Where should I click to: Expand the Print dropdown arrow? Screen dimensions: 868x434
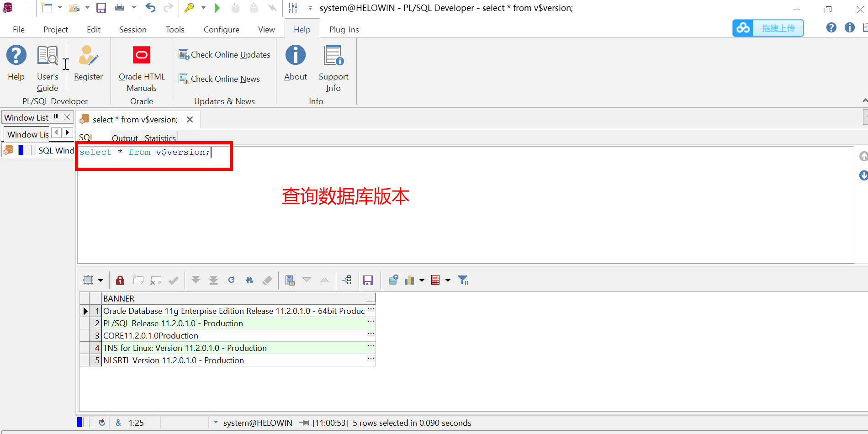coord(134,8)
